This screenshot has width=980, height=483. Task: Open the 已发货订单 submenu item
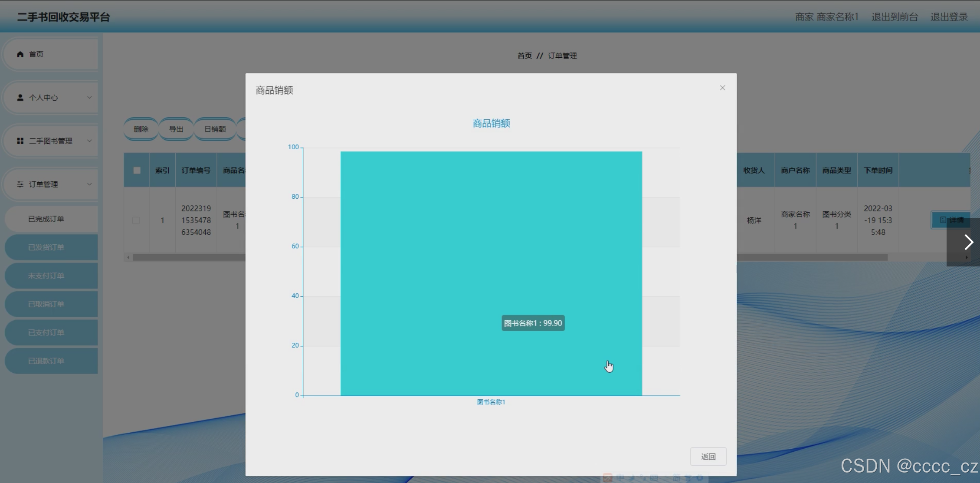[x=46, y=247]
